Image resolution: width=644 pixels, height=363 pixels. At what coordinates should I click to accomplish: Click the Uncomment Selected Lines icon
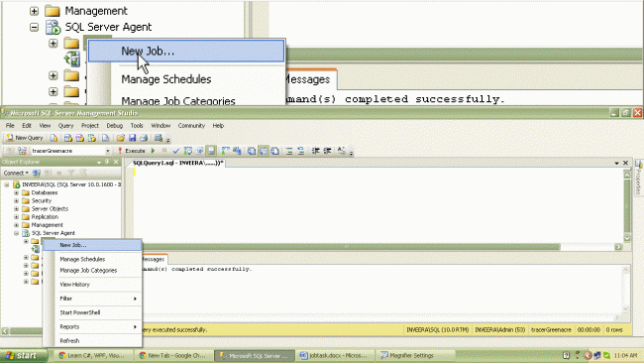[300, 151]
